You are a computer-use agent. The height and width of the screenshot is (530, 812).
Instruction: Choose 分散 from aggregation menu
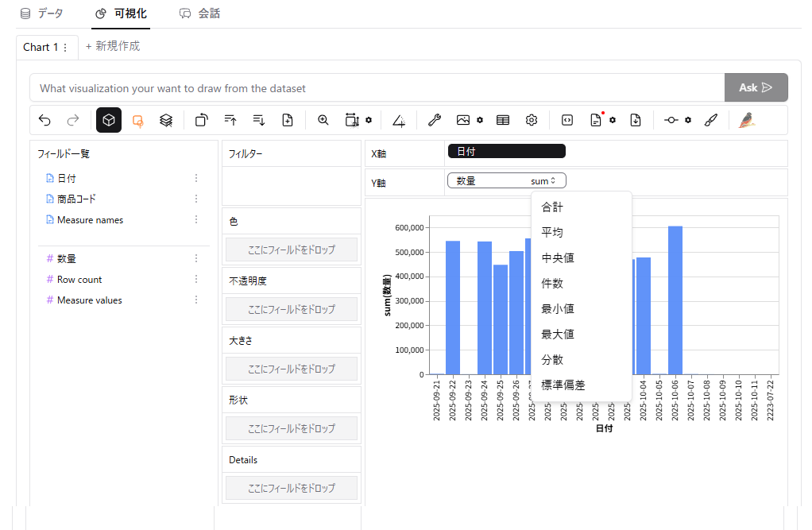[x=582, y=359]
